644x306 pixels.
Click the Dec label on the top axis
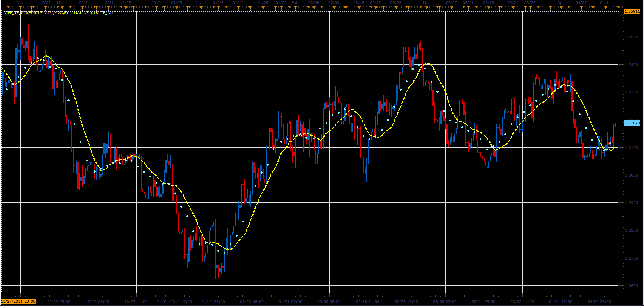[20, 3]
